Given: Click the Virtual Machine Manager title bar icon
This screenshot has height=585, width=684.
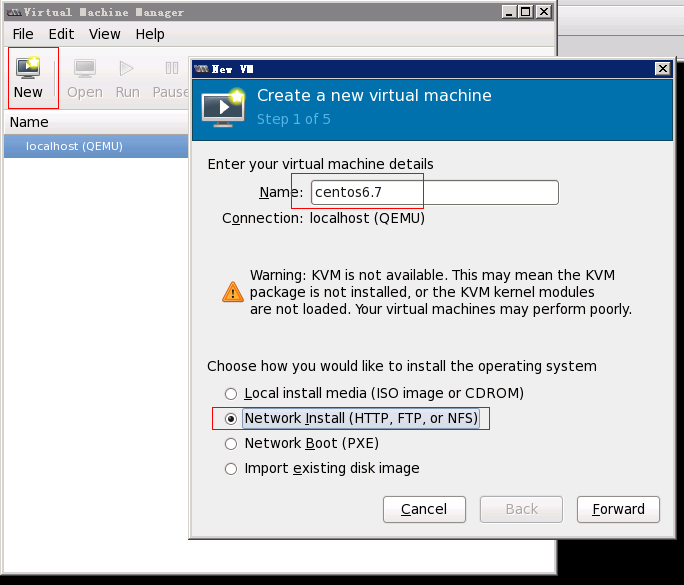Looking at the screenshot, I should 14,12.
